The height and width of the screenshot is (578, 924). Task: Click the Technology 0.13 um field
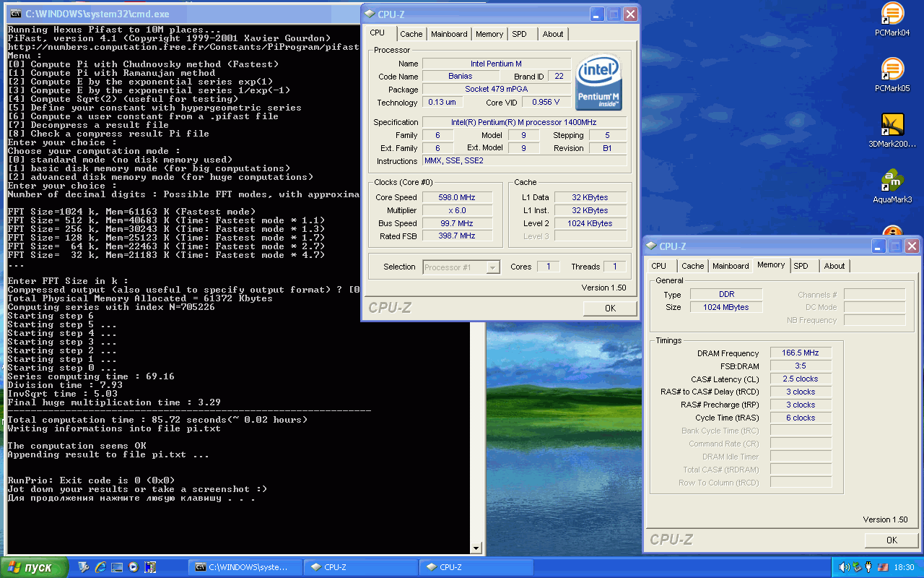pos(441,102)
